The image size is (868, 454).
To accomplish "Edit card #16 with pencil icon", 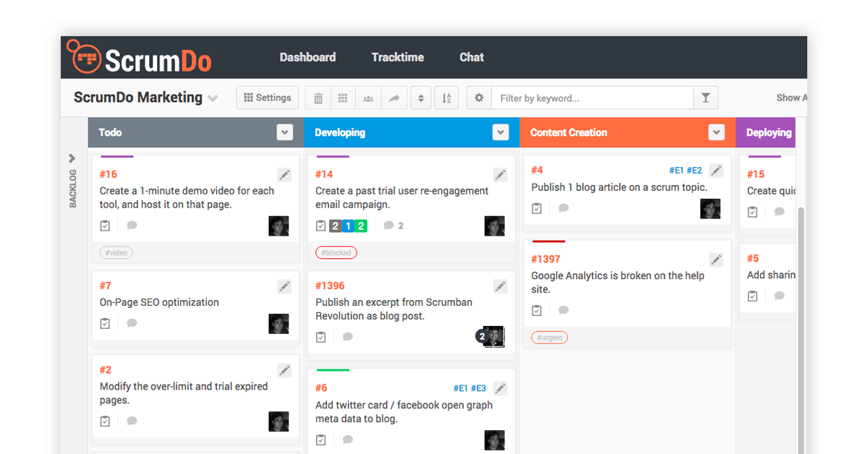I will [x=284, y=175].
